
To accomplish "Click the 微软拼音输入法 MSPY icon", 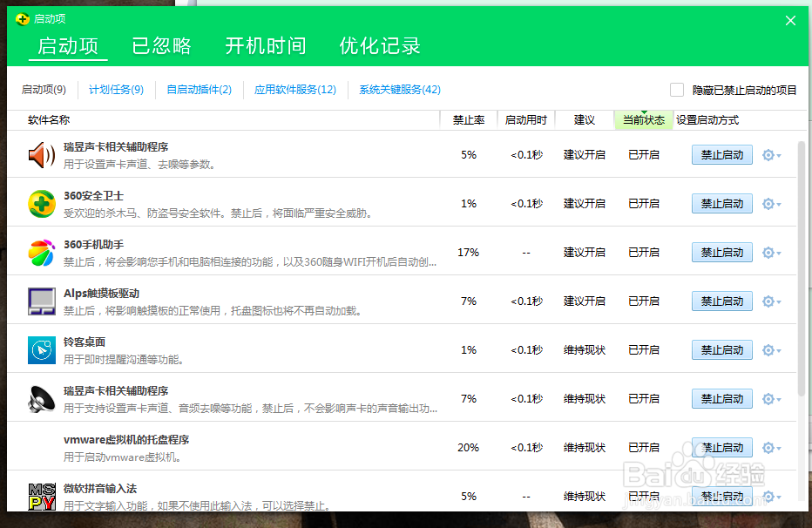I will [40, 492].
